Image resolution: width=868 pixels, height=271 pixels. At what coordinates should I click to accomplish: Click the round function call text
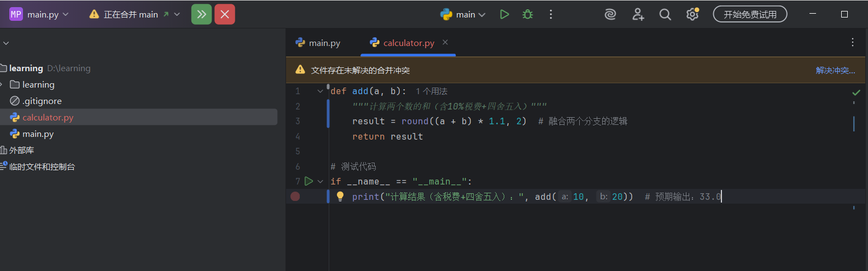click(415, 121)
